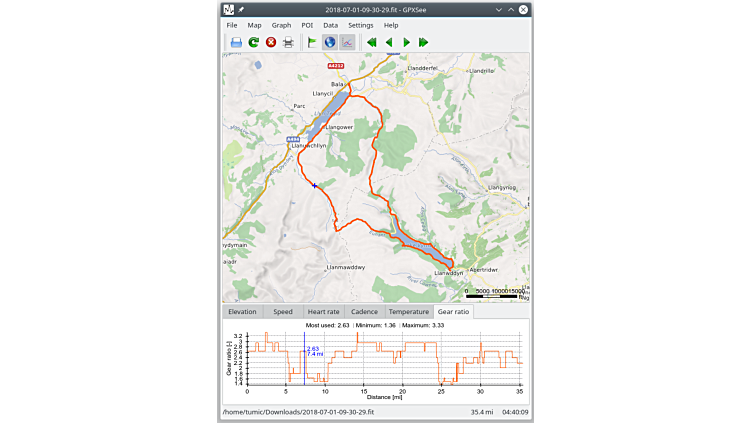Click the blue position marker line in graph
Viewport: 752px width, 423px height.
click(x=305, y=365)
